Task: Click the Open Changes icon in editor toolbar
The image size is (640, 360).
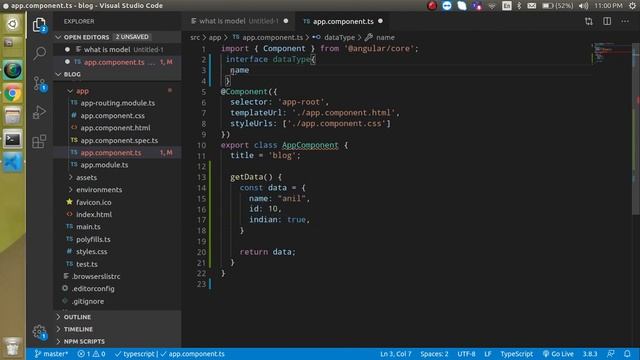Action: (x=589, y=21)
